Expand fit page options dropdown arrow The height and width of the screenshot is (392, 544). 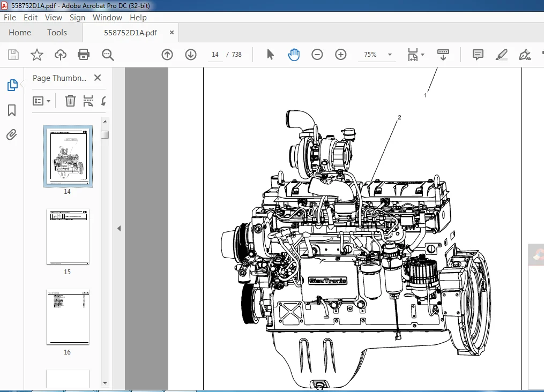(422, 55)
